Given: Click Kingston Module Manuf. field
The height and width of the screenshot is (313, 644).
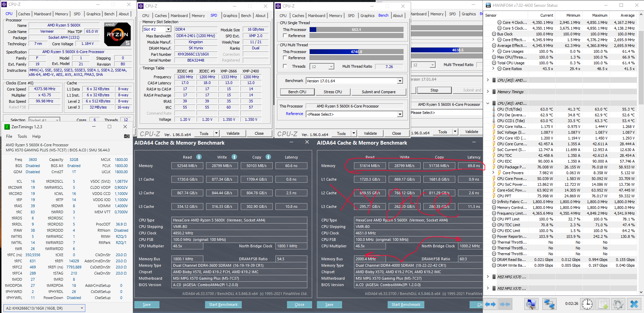Looking at the screenshot, I should click(196, 42).
